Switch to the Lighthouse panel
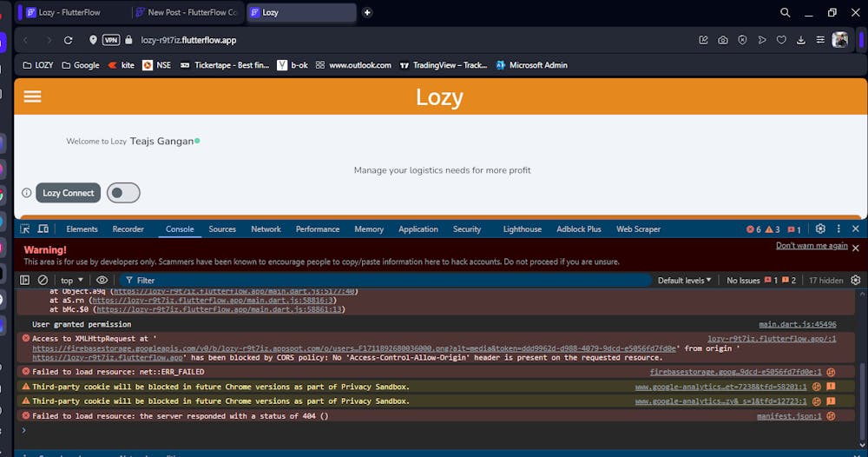The width and height of the screenshot is (868, 457). point(522,228)
